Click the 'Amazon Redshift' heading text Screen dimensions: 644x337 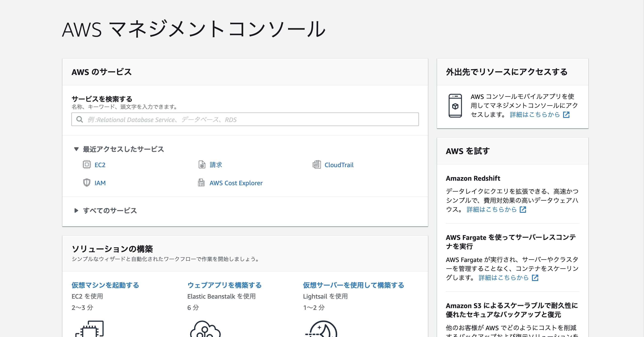(473, 178)
